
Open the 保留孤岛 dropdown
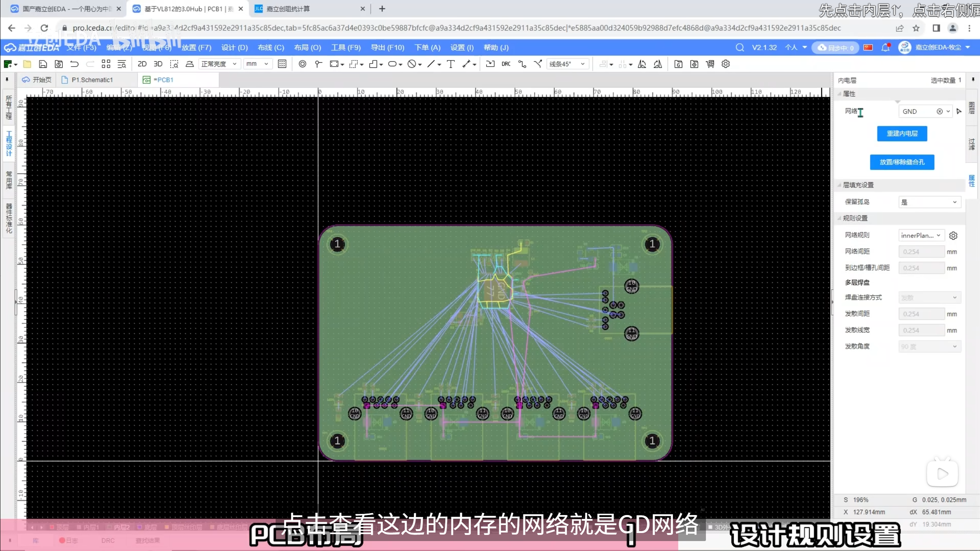click(x=929, y=202)
